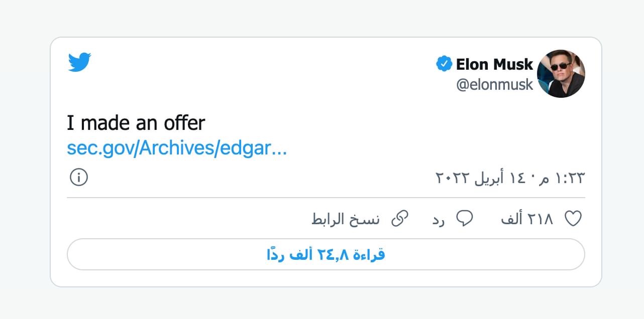644x319 pixels.
Task: Select the نسخ الرابط copy link text
Action: coord(346,219)
